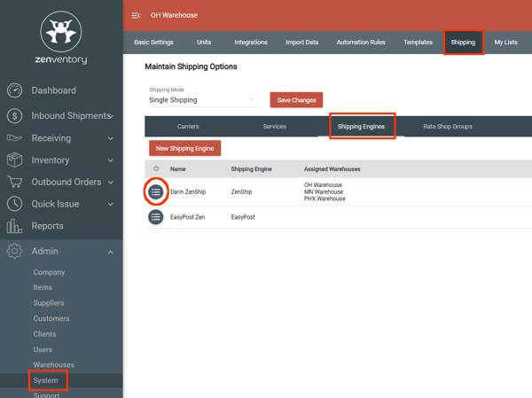Click the New Shipping Engine button
Viewport: 532px width, 398px height.
184,148
